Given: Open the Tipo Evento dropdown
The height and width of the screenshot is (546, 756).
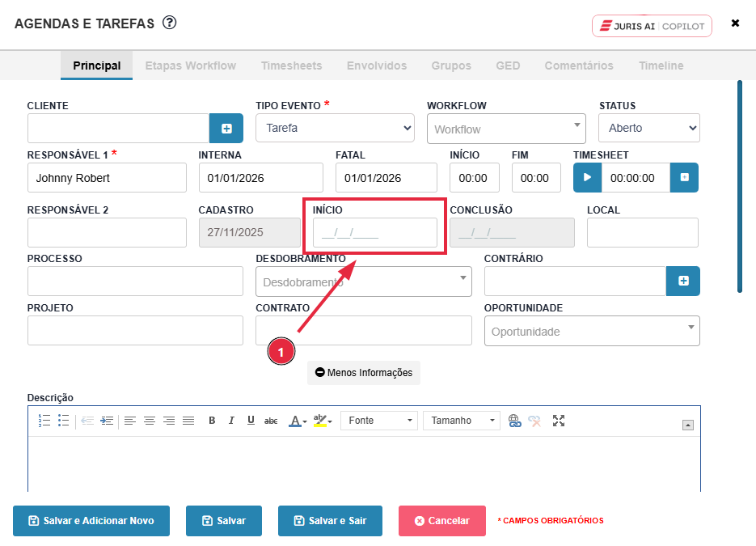Looking at the screenshot, I should click(x=335, y=128).
